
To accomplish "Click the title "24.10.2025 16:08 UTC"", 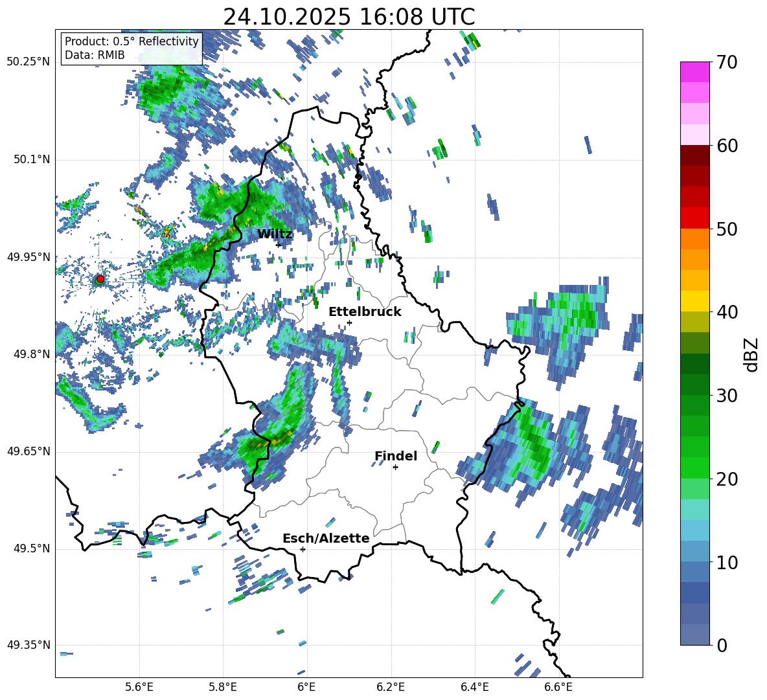I will coord(349,17).
